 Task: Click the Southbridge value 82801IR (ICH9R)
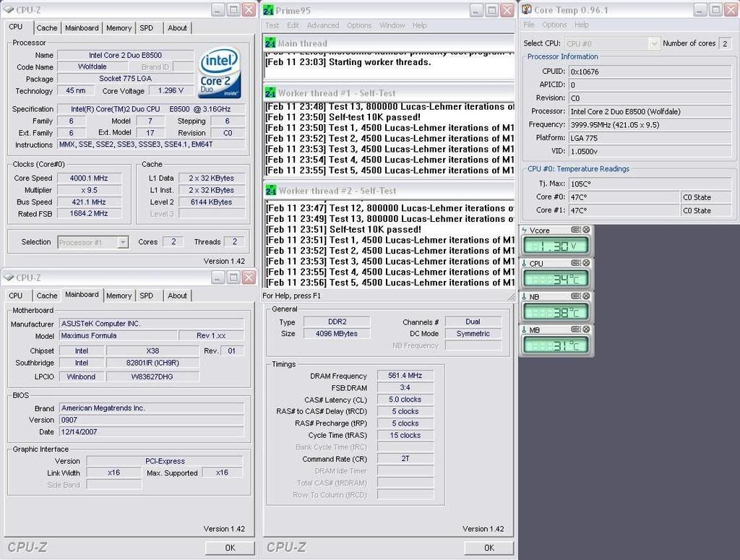152,363
